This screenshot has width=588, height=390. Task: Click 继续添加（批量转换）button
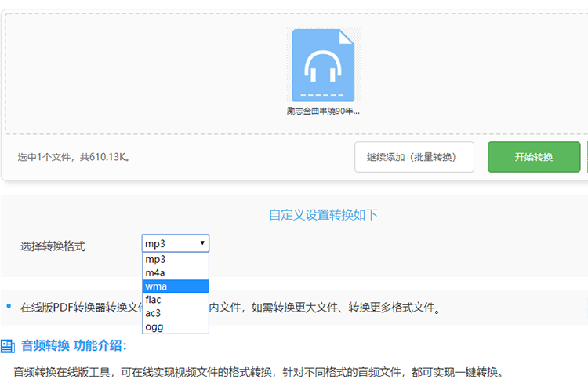click(415, 157)
